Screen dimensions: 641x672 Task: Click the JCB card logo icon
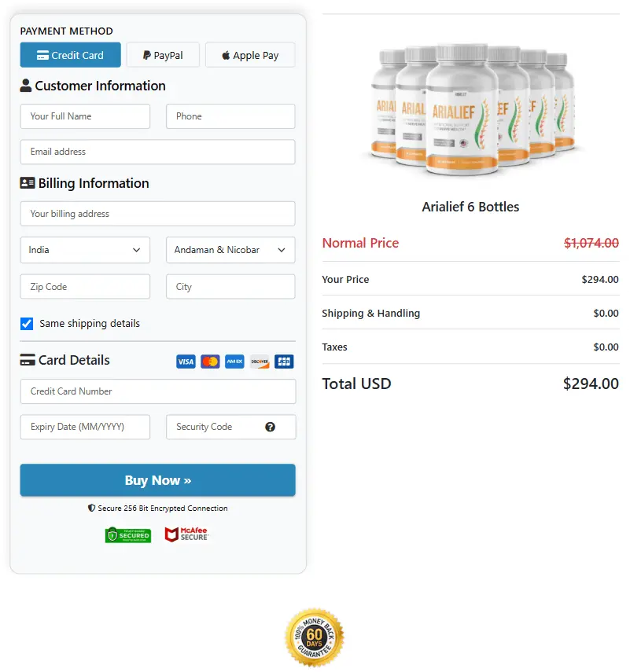284,362
